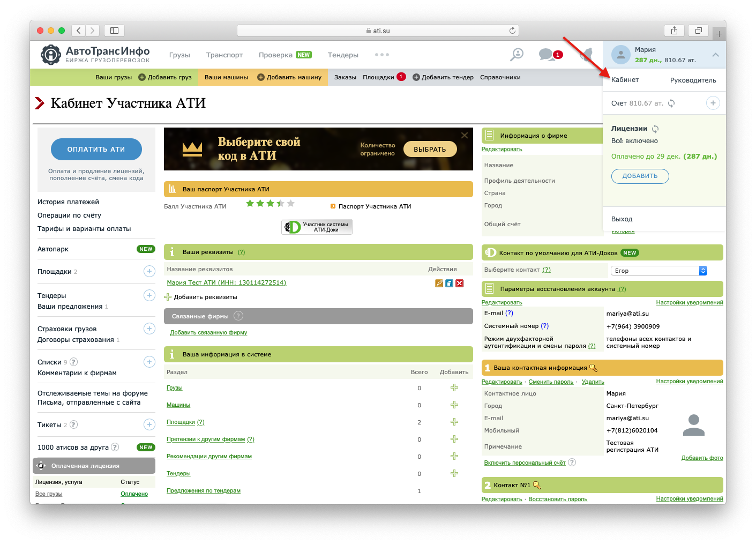756x544 pixels.
Task: Click the АвтоТрансИнфо logo
Action: pyautogui.click(x=95, y=54)
